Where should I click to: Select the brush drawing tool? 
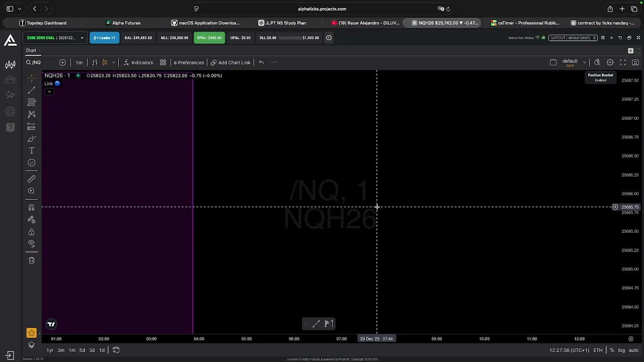pyautogui.click(x=31, y=139)
